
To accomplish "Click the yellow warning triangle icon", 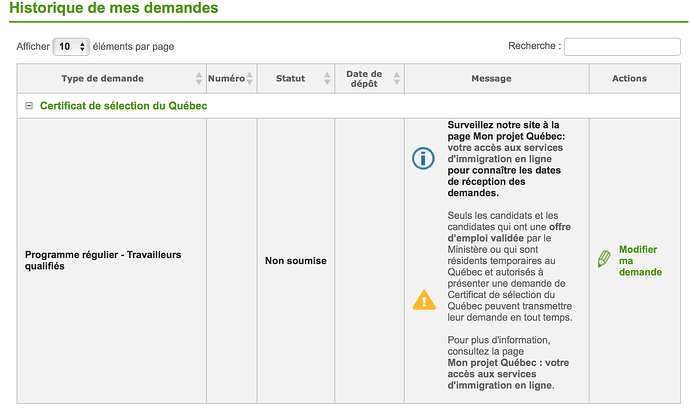I will click(424, 299).
